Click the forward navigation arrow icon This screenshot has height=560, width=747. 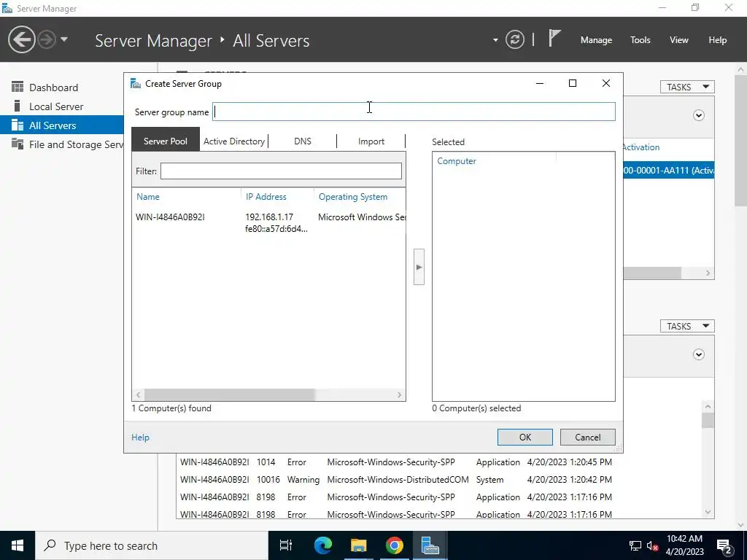click(x=47, y=39)
